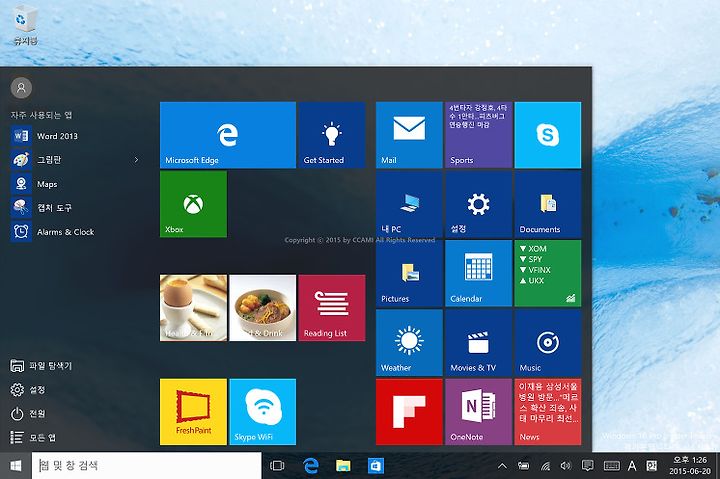Expand the 그림판 jump list arrow

point(136,160)
